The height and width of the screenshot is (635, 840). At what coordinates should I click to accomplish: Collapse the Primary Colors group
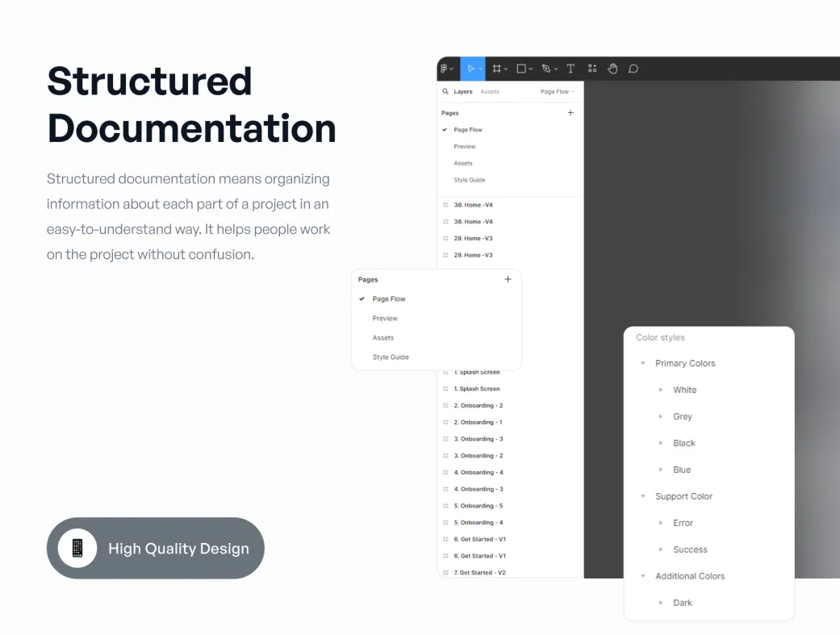tap(643, 363)
